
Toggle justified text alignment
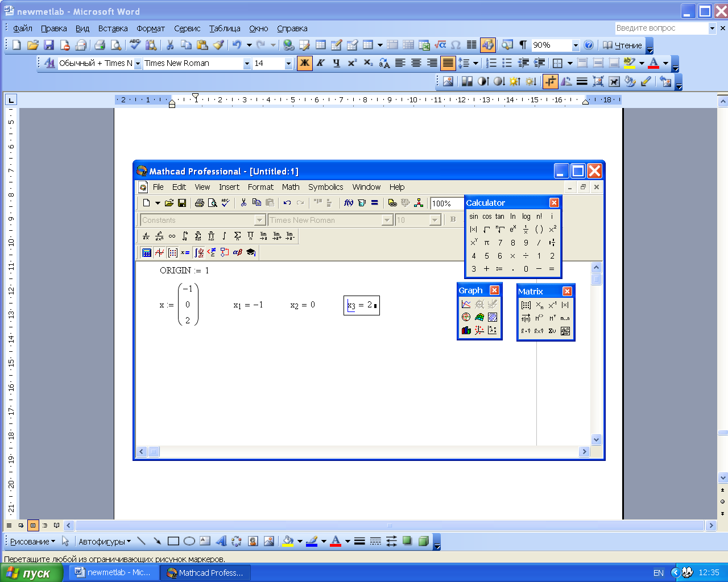click(x=448, y=63)
